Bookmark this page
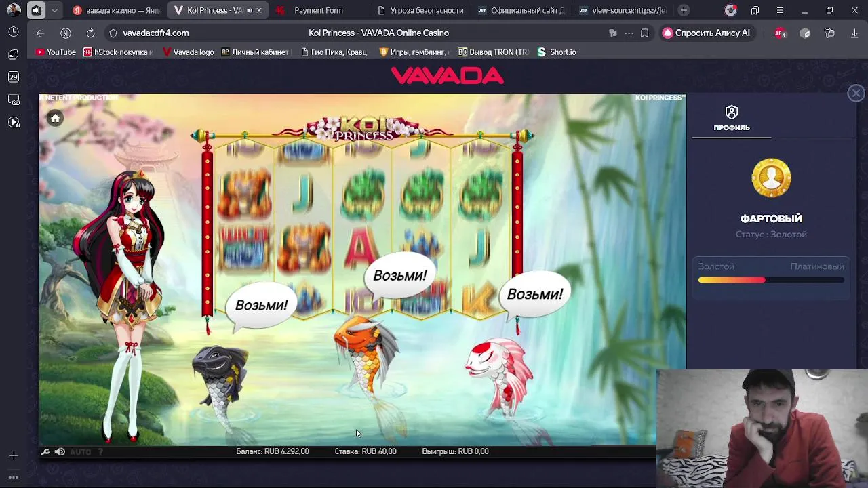 pos(644,33)
